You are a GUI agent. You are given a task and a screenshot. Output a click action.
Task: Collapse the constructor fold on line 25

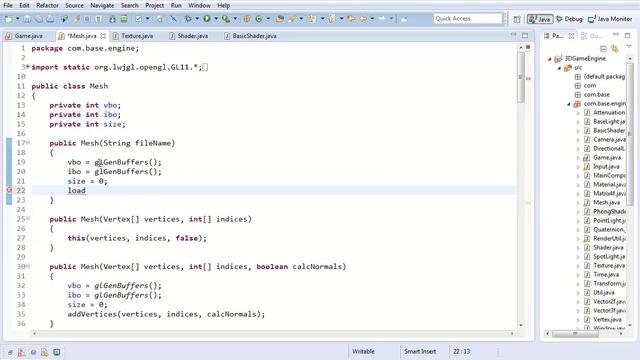pyautogui.click(x=28, y=218)
